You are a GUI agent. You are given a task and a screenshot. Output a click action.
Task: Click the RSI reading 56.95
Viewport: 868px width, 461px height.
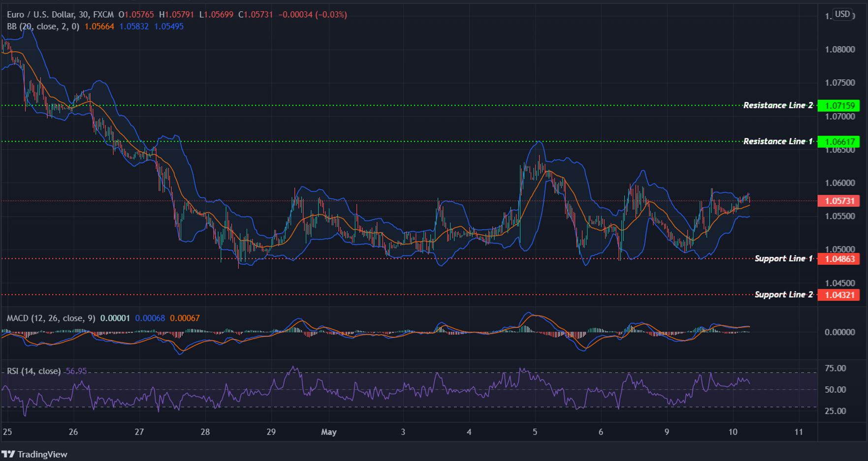point(77,370)
